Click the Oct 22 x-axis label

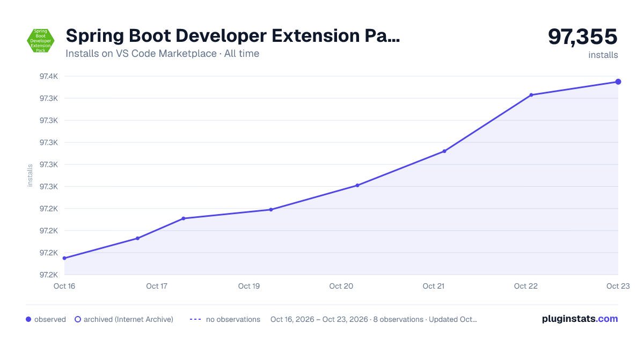point(526,286)
